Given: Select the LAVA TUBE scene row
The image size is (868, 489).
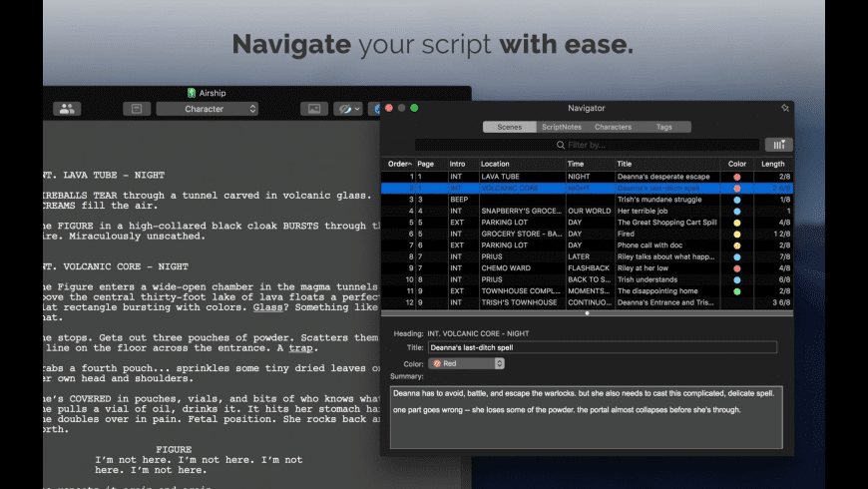Looking at the screenshot, I should pos(587,177).
